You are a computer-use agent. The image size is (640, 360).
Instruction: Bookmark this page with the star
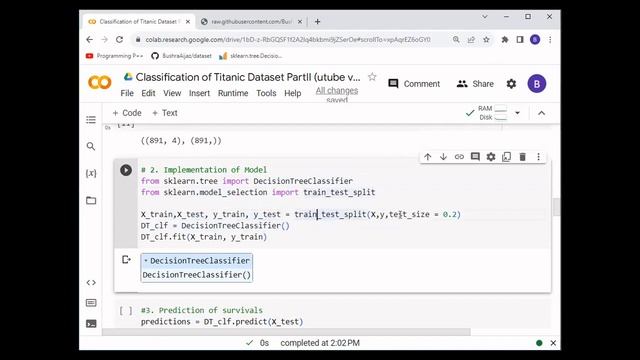(x=486, y=40)
